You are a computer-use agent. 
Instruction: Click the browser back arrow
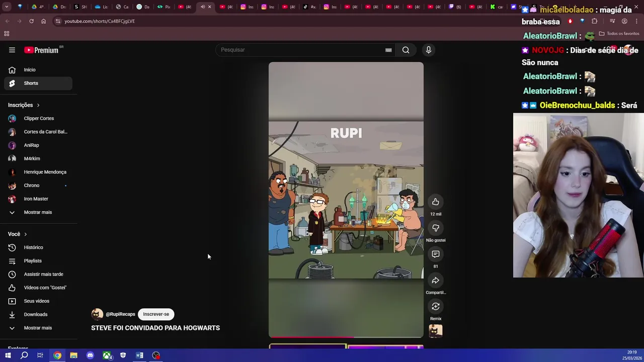coord(7,21)
